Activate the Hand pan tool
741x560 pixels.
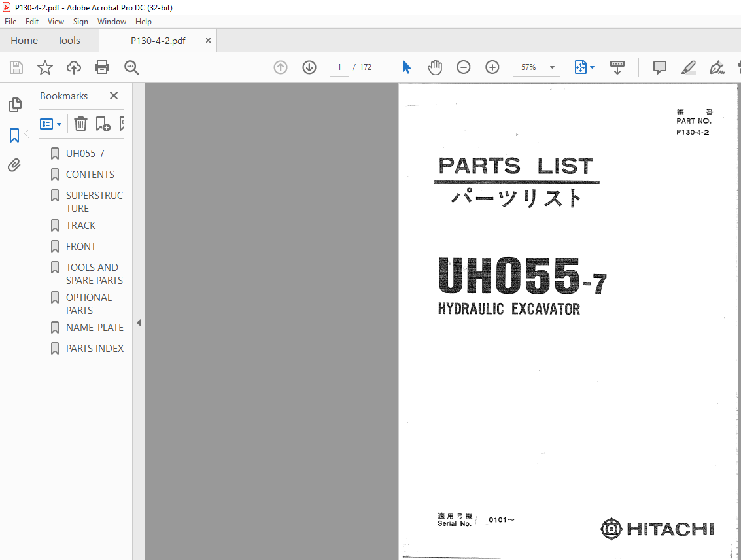coord(435,67)
